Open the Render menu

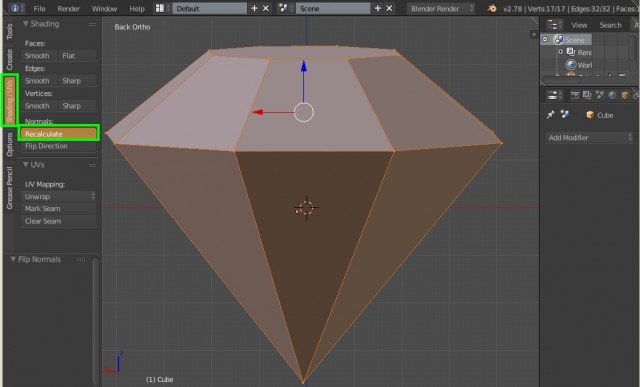click(x=68, y=9)
